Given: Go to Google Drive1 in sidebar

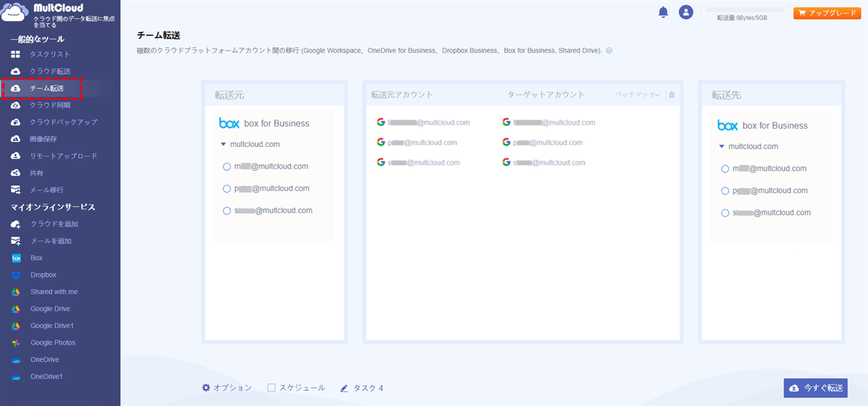Looking at the screenshot, I should pos(52,326).
